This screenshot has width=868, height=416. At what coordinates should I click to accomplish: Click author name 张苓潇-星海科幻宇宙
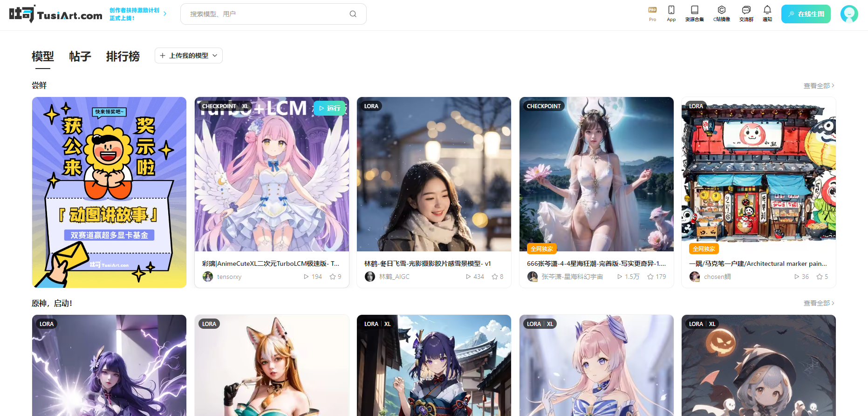coord(572,277)
